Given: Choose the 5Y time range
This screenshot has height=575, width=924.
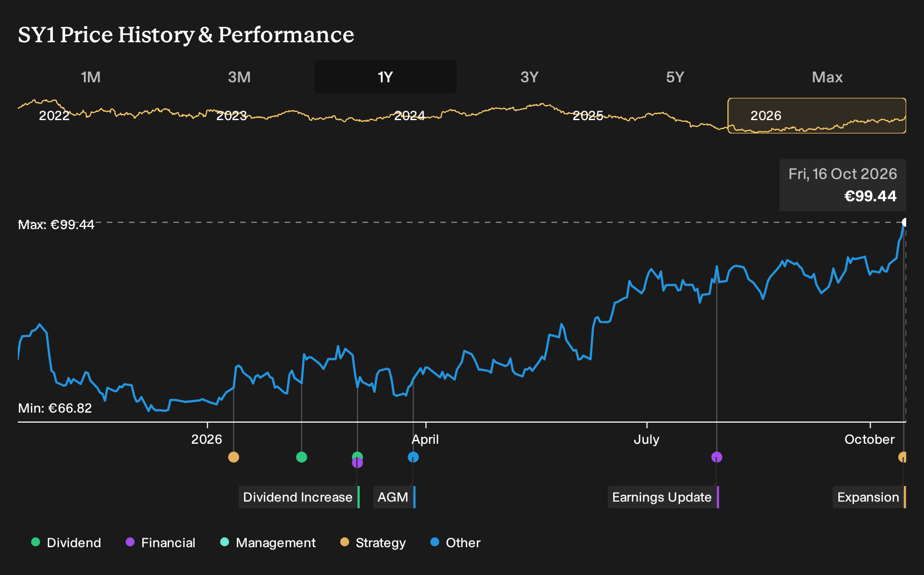Looking at the screenshot, I should [675, 77].
